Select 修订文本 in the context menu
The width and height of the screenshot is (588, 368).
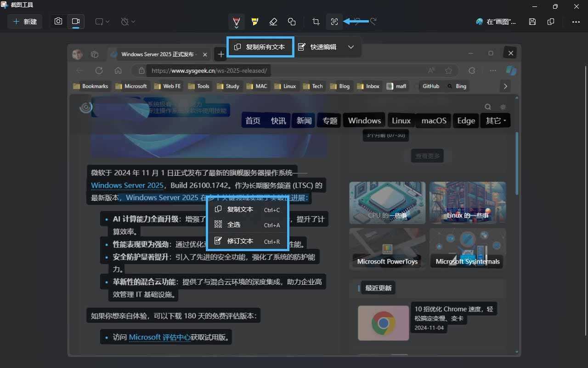(x=240, y=240)
